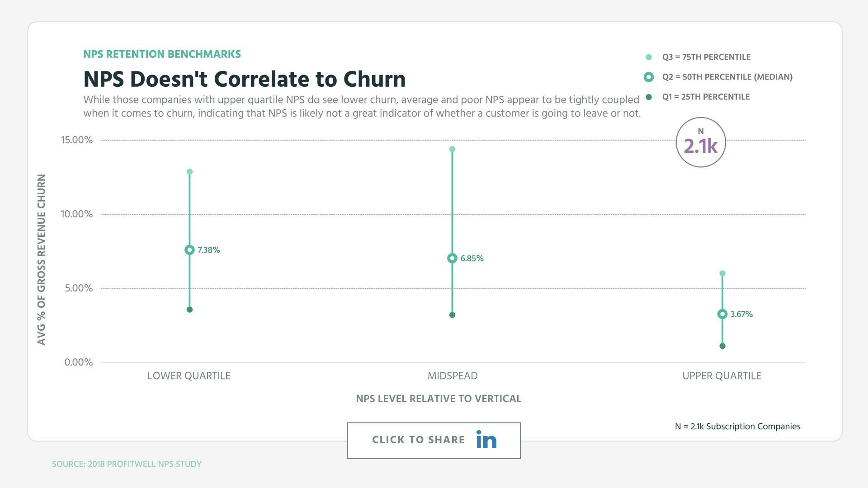Click the N 2.1k sample size badge
Viewport: 868px width, 488px height.
point(700,141)
